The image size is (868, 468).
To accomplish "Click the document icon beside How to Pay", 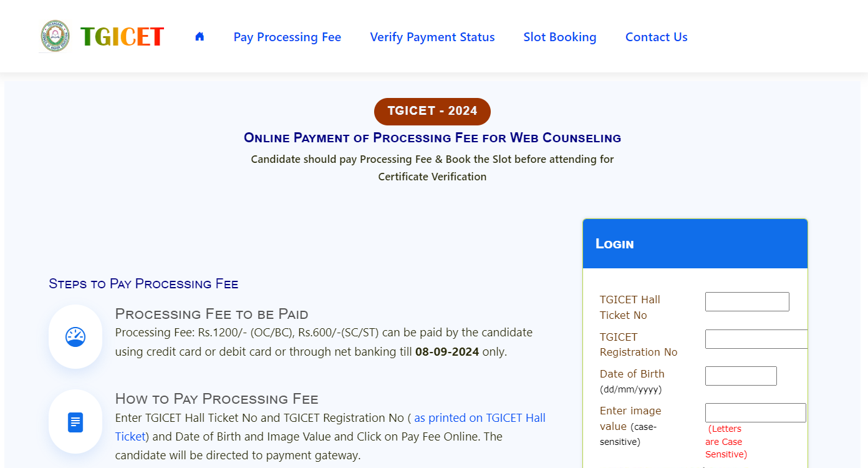I will (75, 422).
